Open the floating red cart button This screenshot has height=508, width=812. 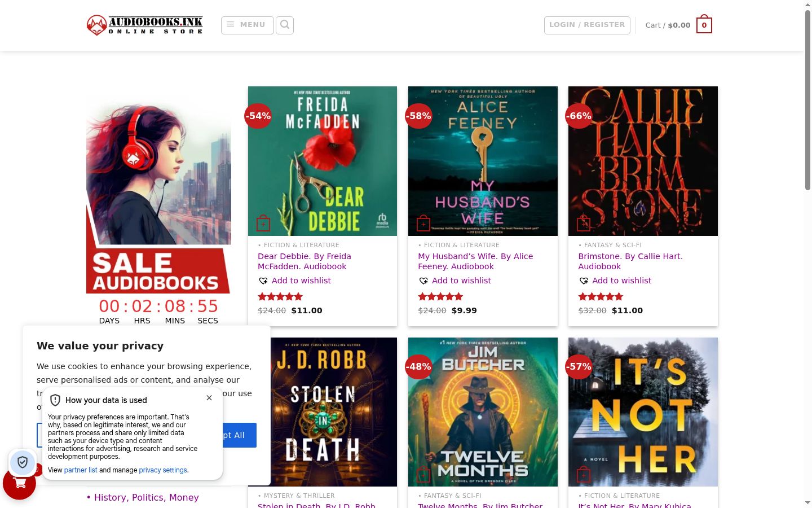[x=19, y=483]
